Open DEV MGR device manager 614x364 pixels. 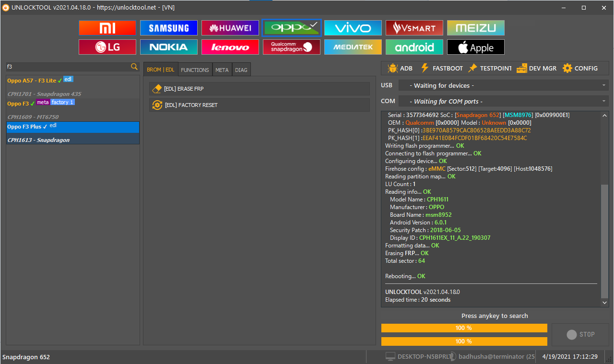536,68
